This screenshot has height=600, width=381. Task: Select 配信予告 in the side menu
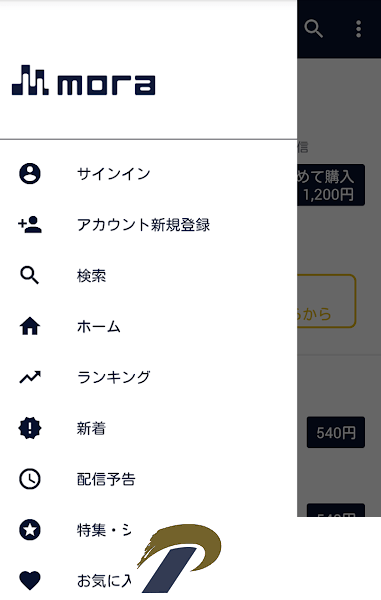[x=148, y=479]
